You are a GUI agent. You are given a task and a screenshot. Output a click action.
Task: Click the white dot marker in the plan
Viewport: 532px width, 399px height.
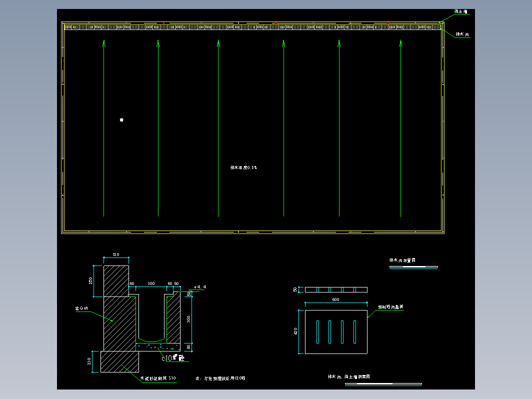(121, 120)
